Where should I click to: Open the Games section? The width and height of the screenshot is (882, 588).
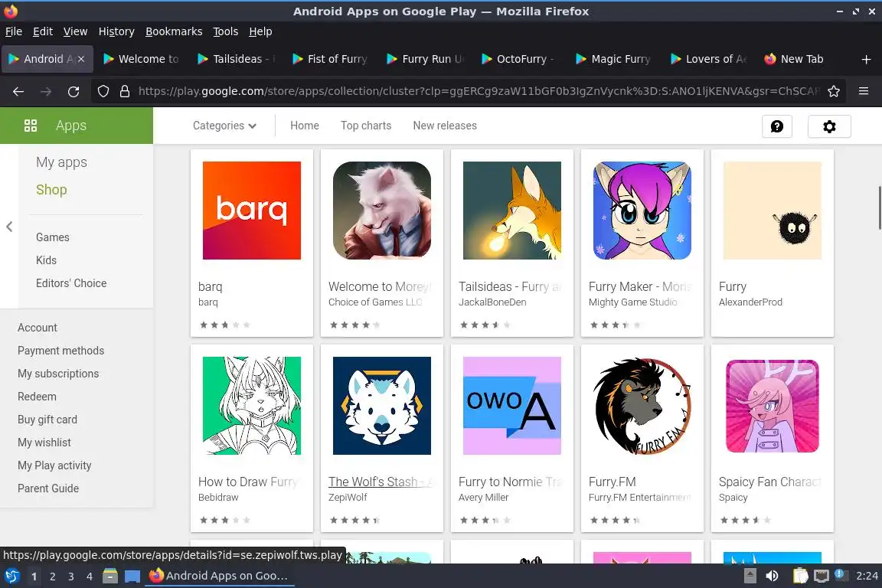pyautogui.click(x=52, y=237)
